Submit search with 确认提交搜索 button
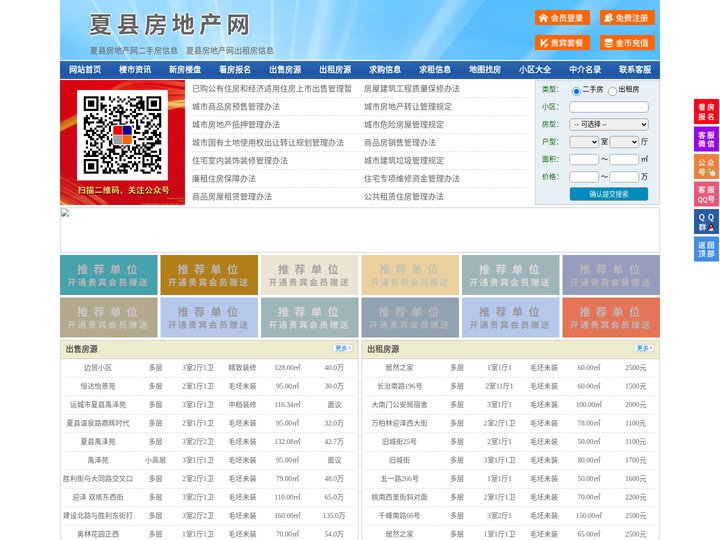This screenshot has width=720, height=540. pos(609,194)
